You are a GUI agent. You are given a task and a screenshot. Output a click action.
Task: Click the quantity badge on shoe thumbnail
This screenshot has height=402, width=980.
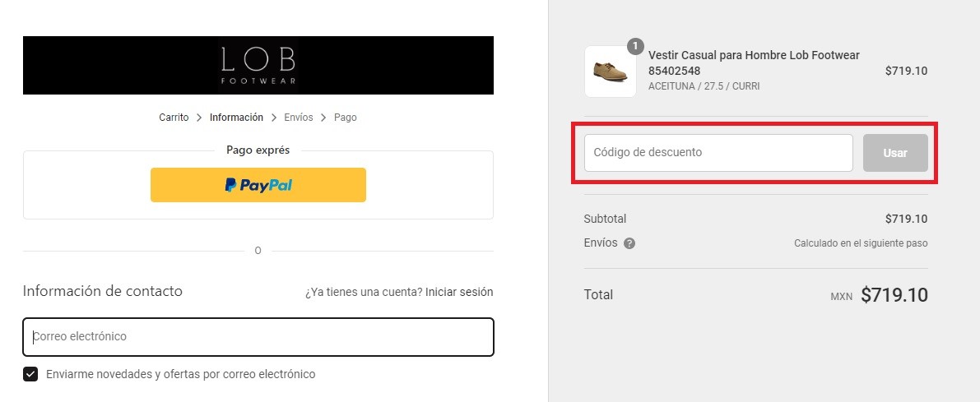[634, 46]
